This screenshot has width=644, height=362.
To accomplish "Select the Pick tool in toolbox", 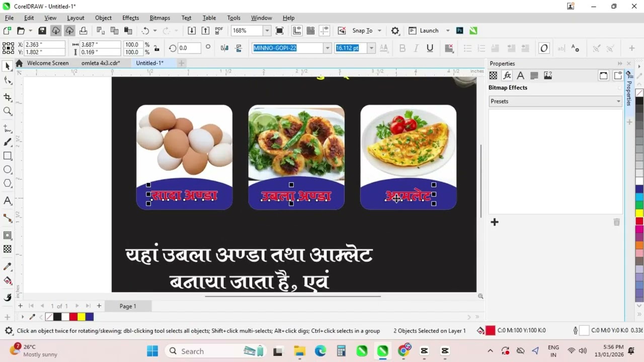I will [8, 66].
